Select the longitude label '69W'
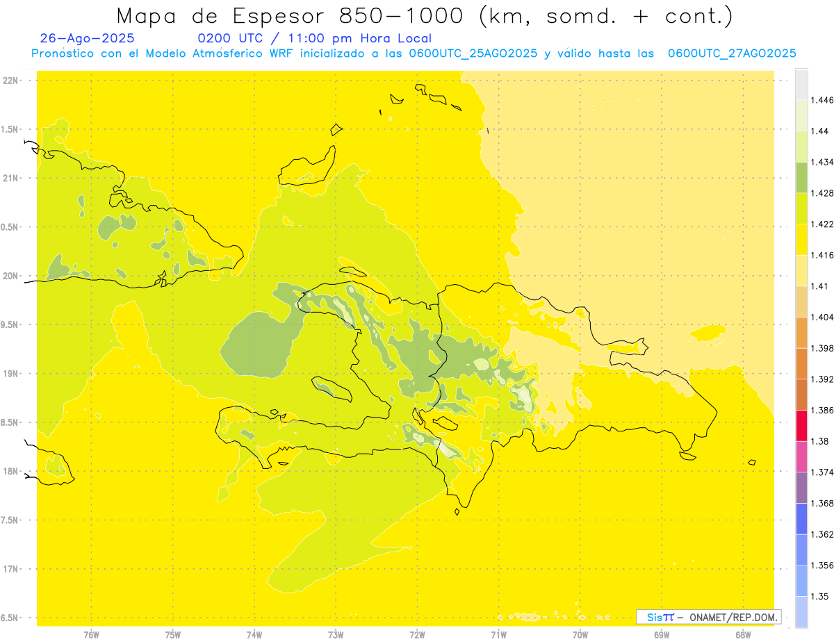The image size is (834, 644). 662,634
